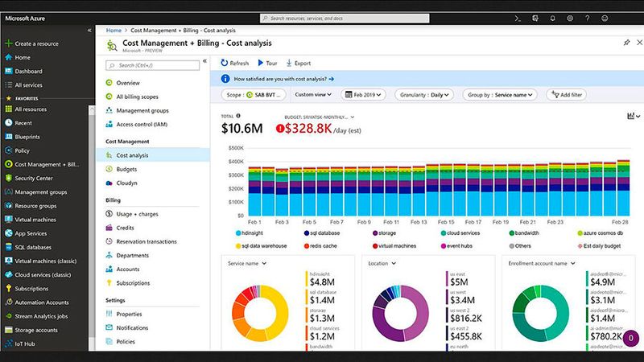Open the Feb 2019 date range dropdown
The height and width of the screenshot is (362, 644).
pyautogui.click(x=369, y=94)
